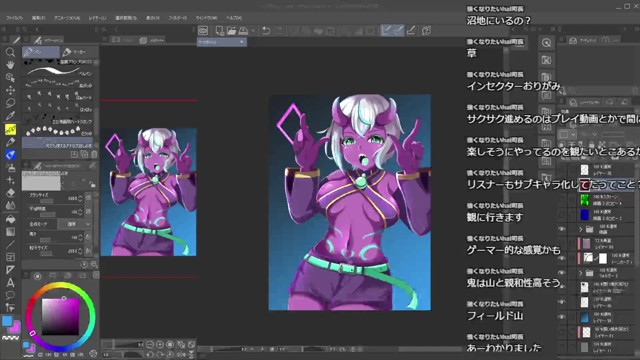The image size is (640, 360).
Task: Click the main blue drawing color swatch
Action: (7, 321)
